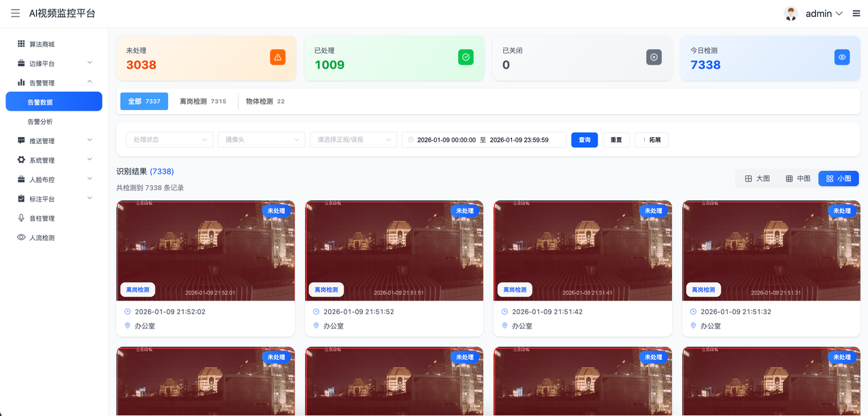
Task: Click the gray close icon on 已关闭 card
Action: click(654, 57)
